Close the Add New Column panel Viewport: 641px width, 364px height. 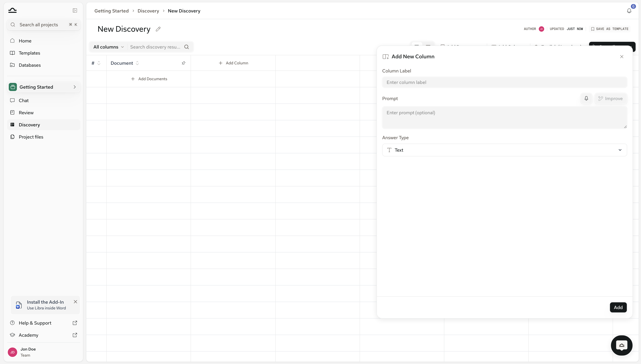pos(622,56)
